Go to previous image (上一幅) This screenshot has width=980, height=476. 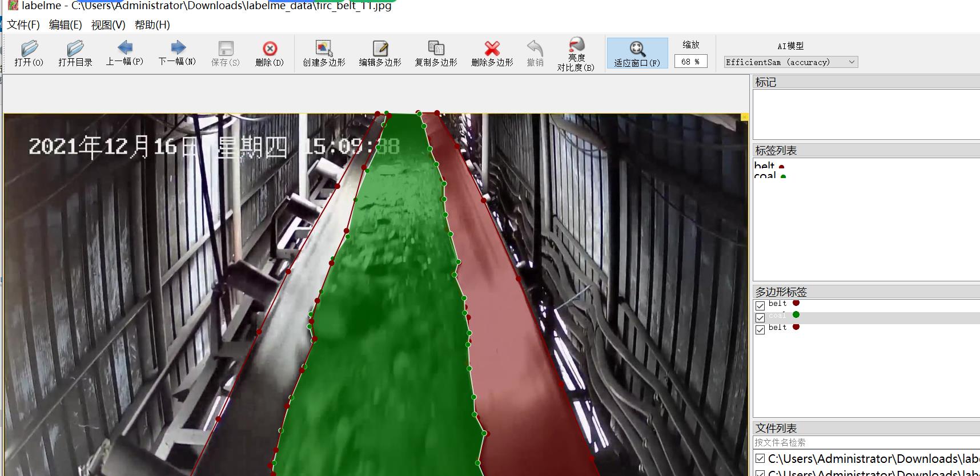pos(124,53)
